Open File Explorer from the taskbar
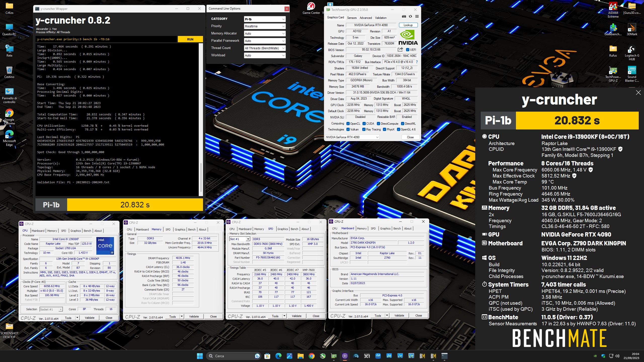The width and height of the screenshot is (644, 362). pos(301,356)
